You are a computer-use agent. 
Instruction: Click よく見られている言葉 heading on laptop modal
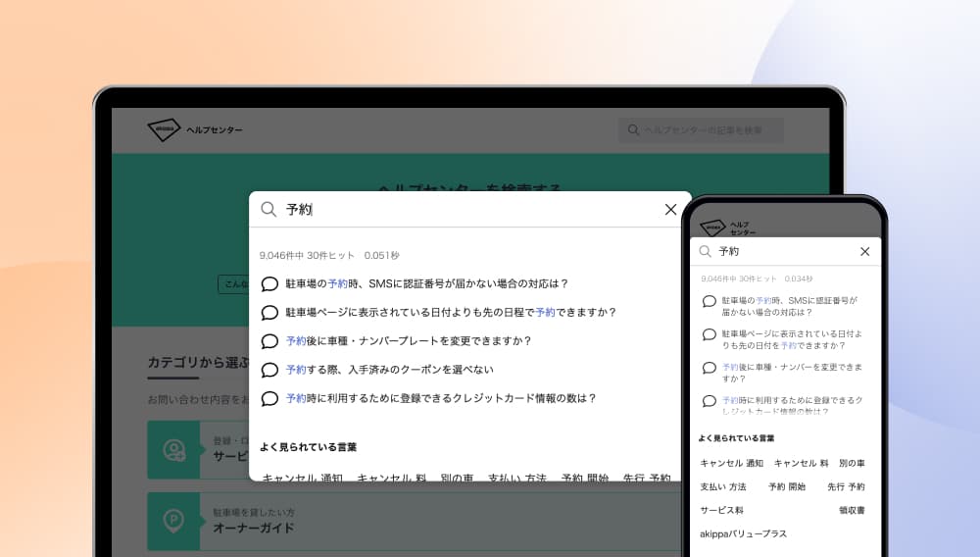[x=308, y=447]
